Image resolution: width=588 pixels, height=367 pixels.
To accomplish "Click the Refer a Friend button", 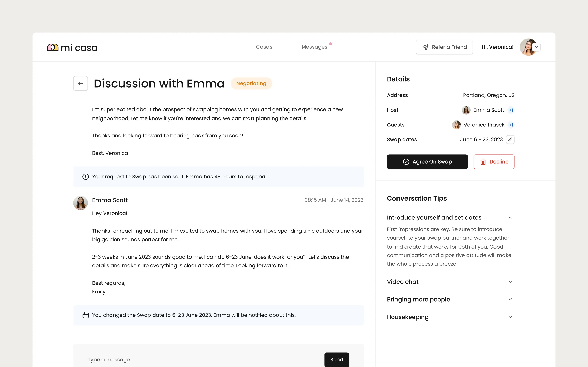I will pos(444,47).
